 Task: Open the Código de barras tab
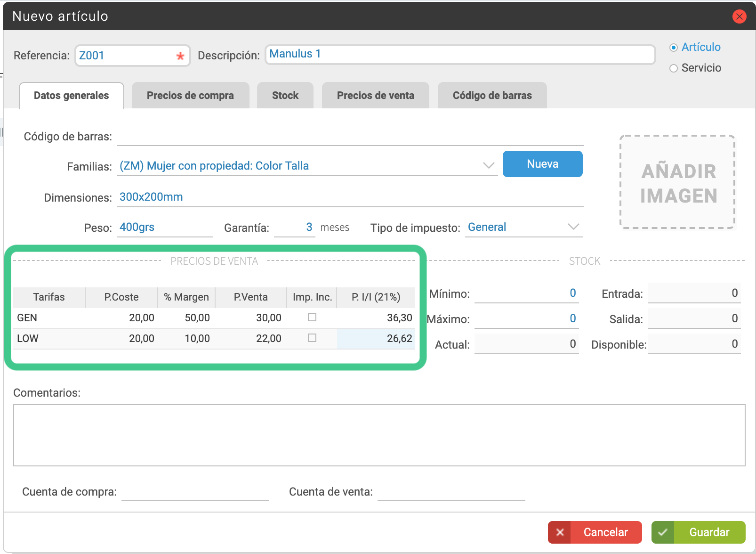point(492,96)
